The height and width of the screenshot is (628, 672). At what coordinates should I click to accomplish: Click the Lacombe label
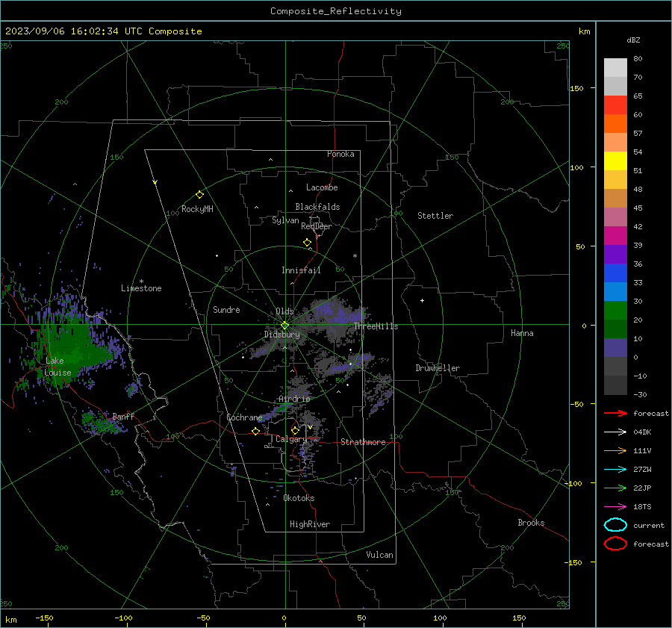point(322,187)
